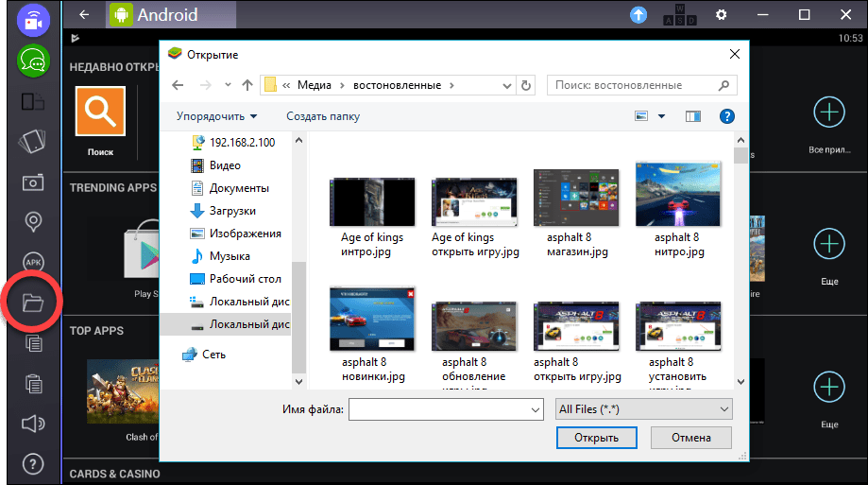Click the chevron after восстоновленные in path
This screenshot has width=868, height=485.
(x=452, y=85)
